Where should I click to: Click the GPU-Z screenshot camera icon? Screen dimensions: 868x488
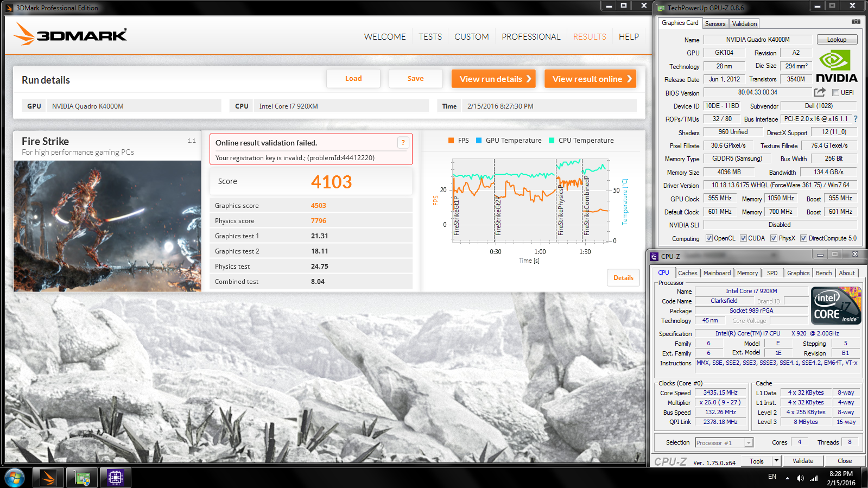click(x=856, y=22)
